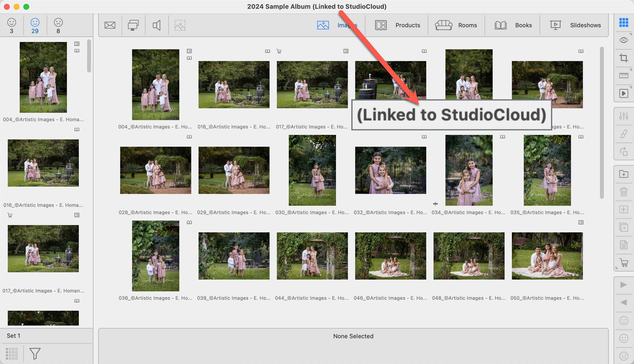
Task: Filter by sad face rating 8
Action: pos(58,26)
